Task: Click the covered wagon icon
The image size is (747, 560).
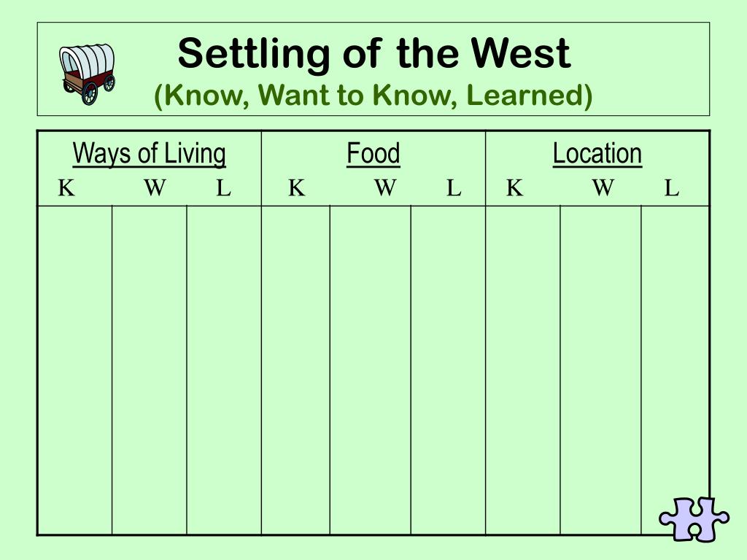Action: point(88,74)
